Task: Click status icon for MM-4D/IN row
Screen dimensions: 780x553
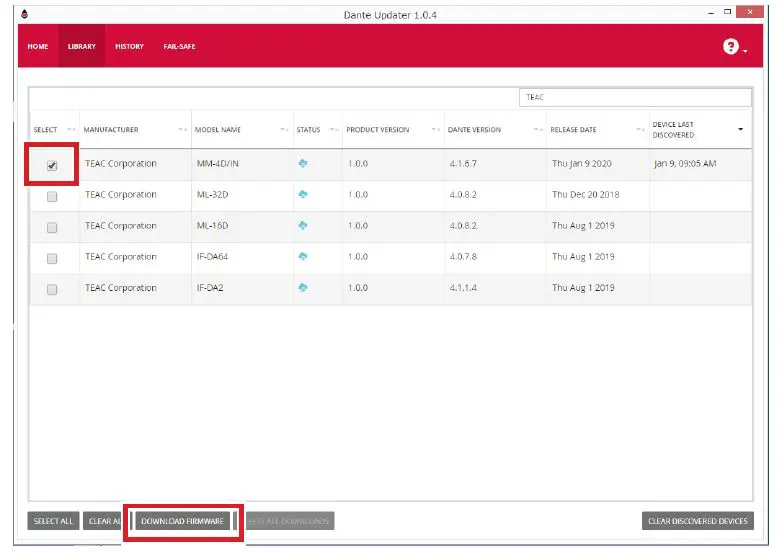Action: click(303, 163)
